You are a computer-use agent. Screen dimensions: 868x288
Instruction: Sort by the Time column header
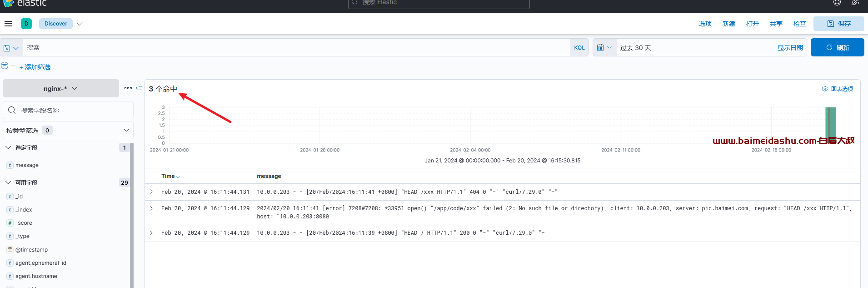(170, 176)
